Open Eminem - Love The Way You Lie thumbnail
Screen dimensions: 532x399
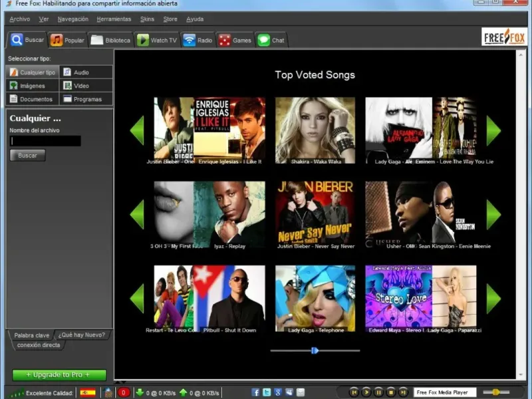pyautogui.click(x=454, y=130)
